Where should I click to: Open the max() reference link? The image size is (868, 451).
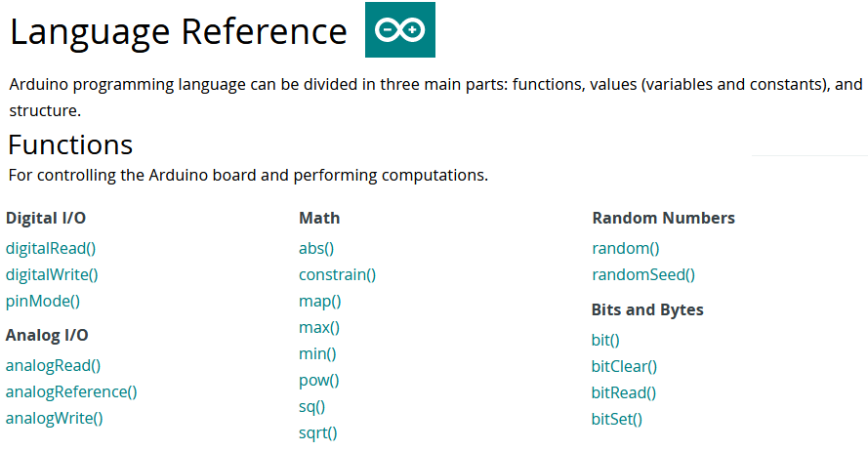(319, 327)
